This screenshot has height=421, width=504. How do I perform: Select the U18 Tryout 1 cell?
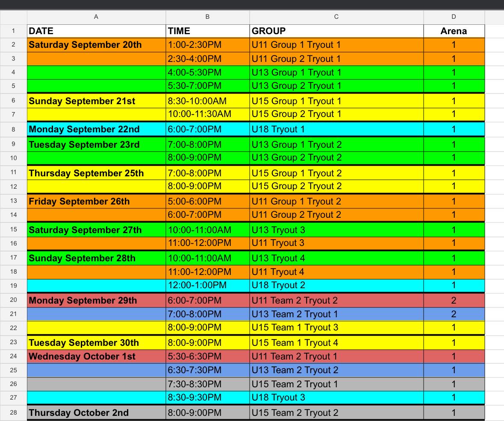[x=336, y=129]
